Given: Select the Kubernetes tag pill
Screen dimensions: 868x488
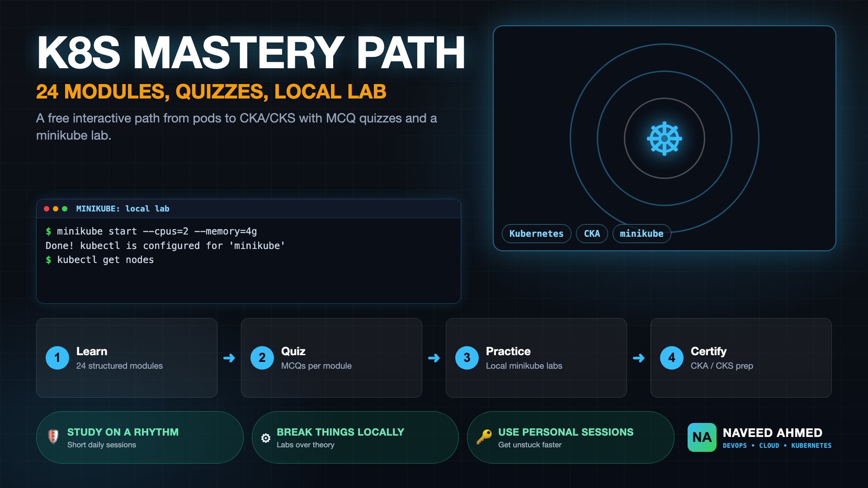Looking at the screenshot, I should click(x=537, y=234).
